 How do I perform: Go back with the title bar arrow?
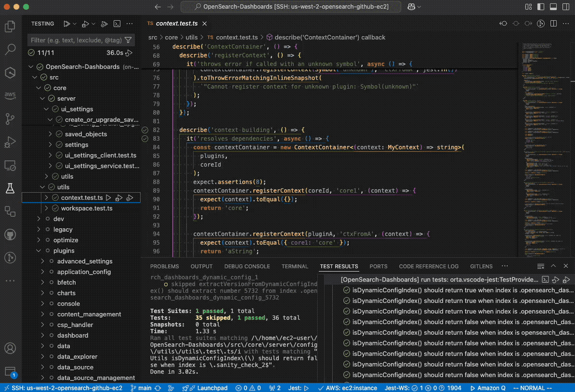tap(158, 6)
